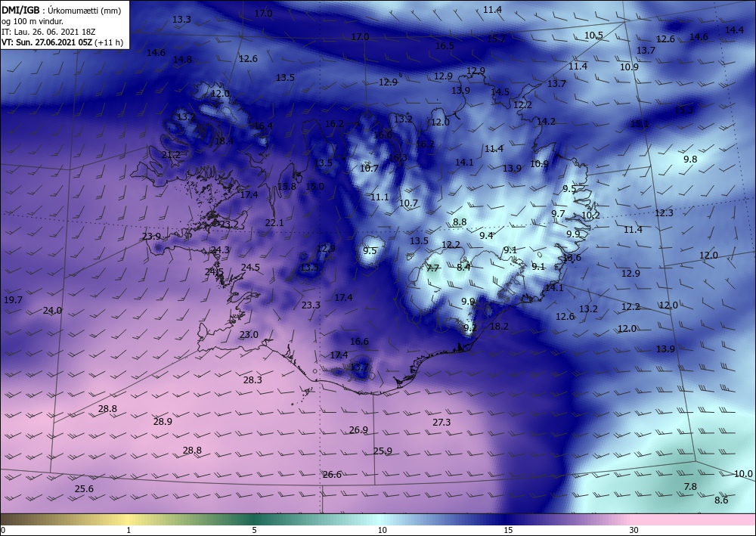Click the 14.4 reading on the map

(x=734, y=30)
